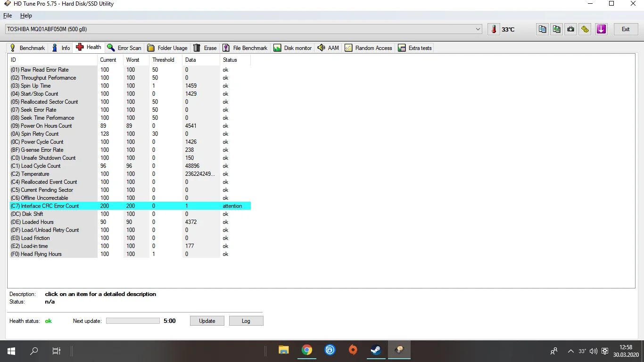Click the purple down-arrow toolbar icon

(601, 29)
